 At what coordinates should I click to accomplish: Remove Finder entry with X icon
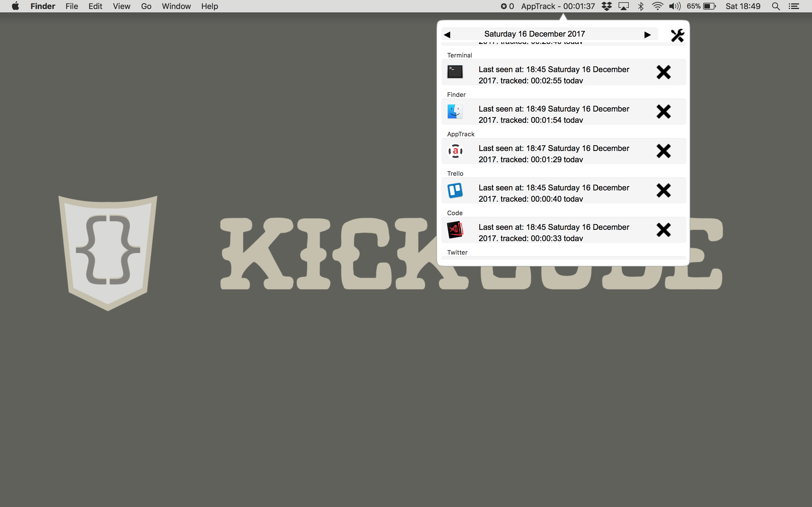(x=663, y=112)
